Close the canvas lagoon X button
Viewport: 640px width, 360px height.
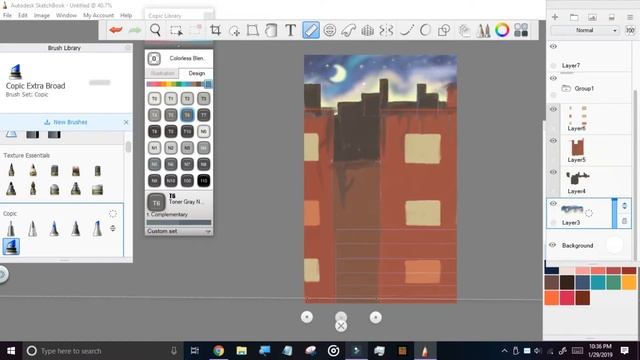tap(341, 326)
